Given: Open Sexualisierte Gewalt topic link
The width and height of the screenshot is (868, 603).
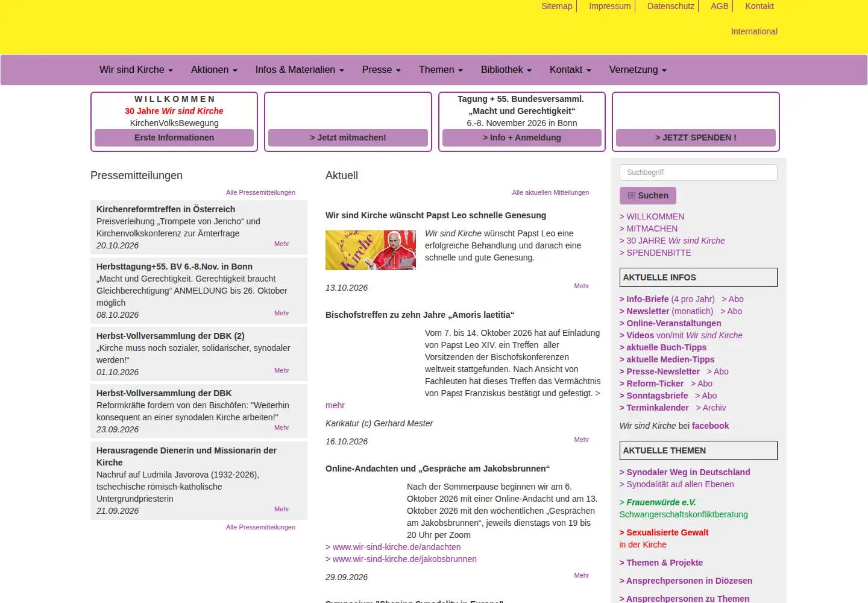Looking at the screenshot, I should [664, 532].
